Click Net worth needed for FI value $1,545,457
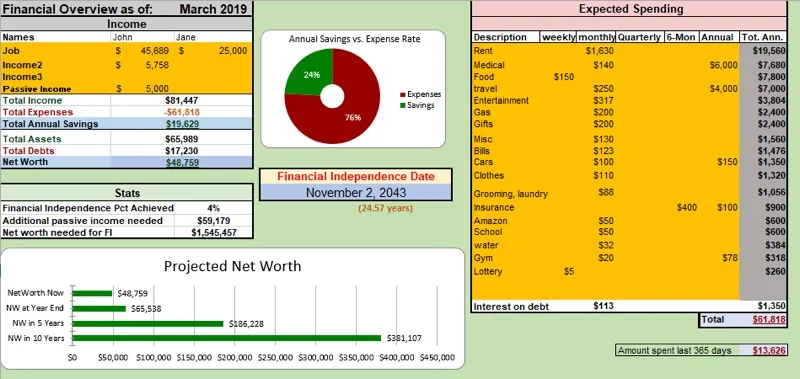800x379 pixels. [x=213, y=233]
